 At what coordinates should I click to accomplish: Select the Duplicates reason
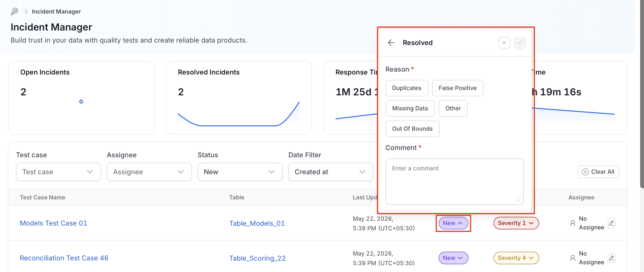[407, 88]
